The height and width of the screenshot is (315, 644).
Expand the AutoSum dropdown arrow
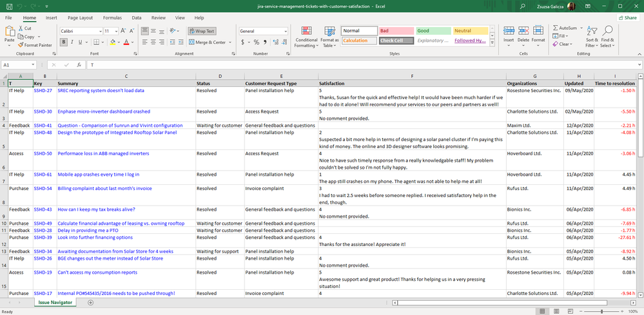tap(581, 28)
